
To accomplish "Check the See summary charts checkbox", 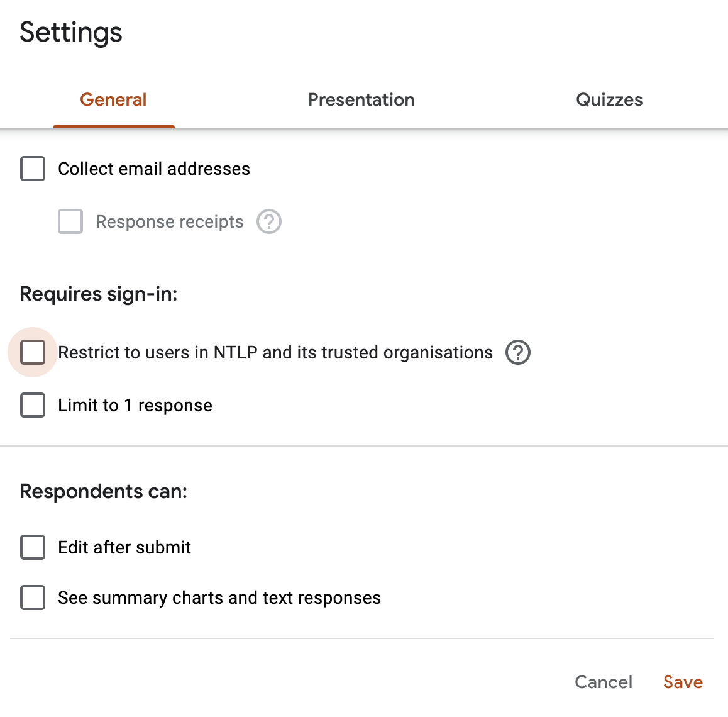I will pos(33,597).
